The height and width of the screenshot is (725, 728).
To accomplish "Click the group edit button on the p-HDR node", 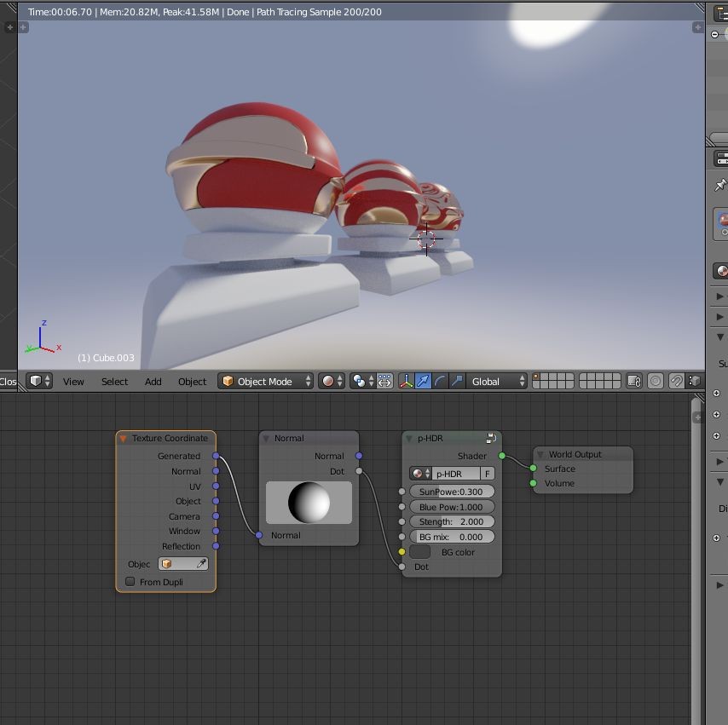I will pyautogui.click(x=491, y=437).
